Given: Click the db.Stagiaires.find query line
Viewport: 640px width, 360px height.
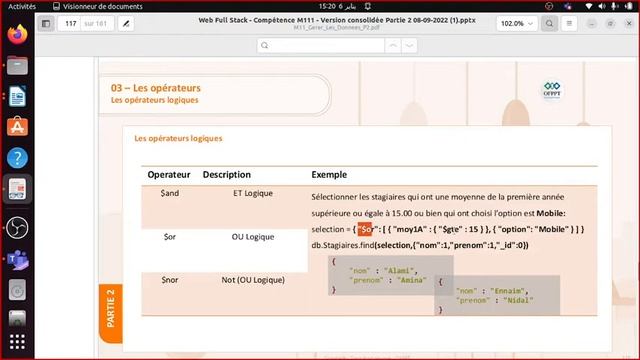Looking at the screenshot, I should tap(420, 245).
